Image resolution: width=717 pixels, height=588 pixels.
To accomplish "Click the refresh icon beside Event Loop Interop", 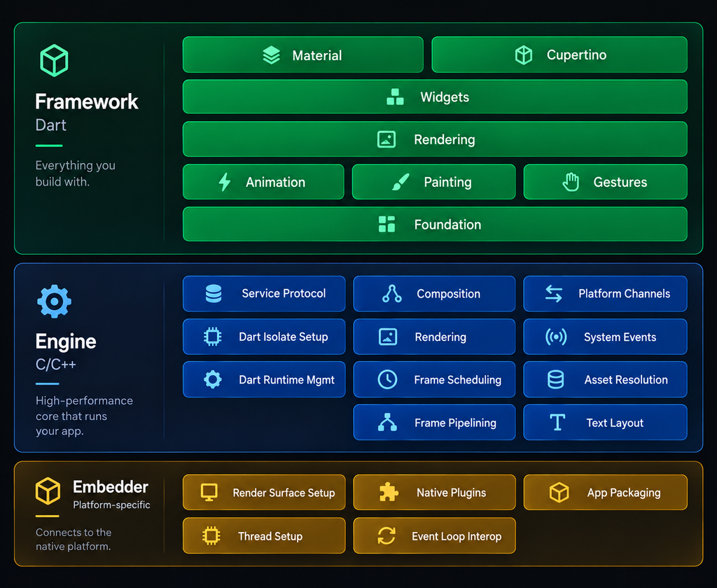I will click(x=387, y=536).
